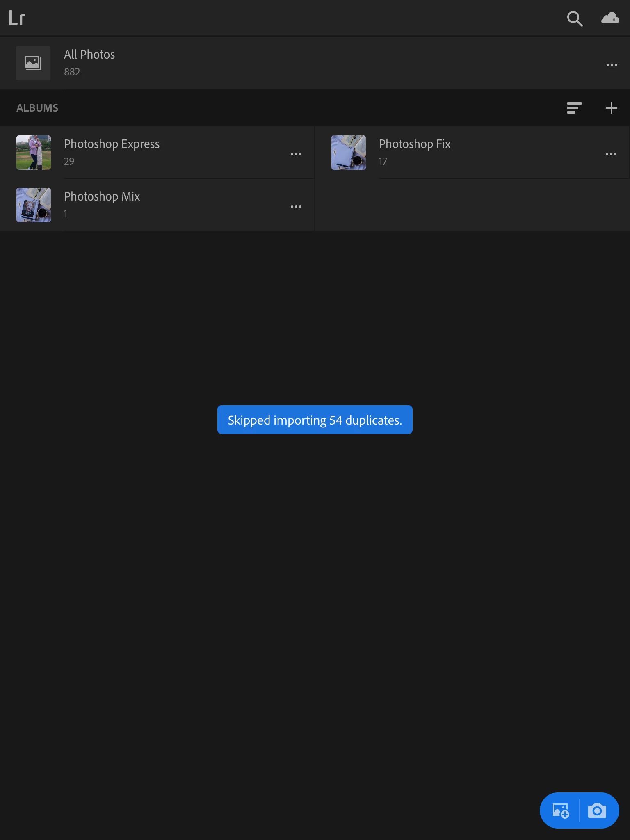
Task: Open Photoshop Fix album thumbnail
Action: (x=349, y=153)
